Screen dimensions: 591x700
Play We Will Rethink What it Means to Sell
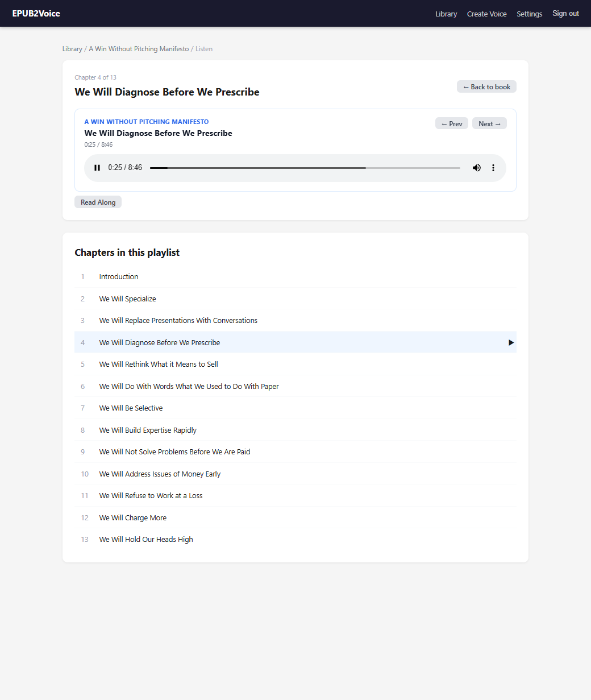pyautogui.click(x=295, y=365)
